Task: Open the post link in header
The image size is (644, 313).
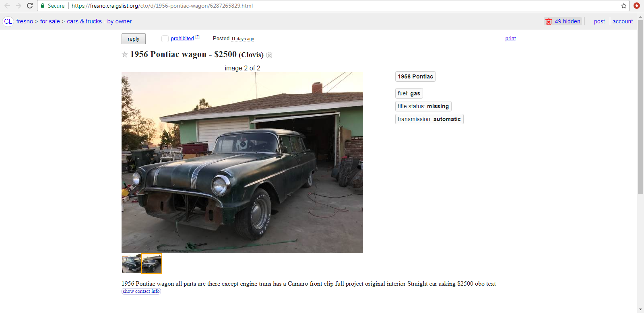Action: [599, 21]
